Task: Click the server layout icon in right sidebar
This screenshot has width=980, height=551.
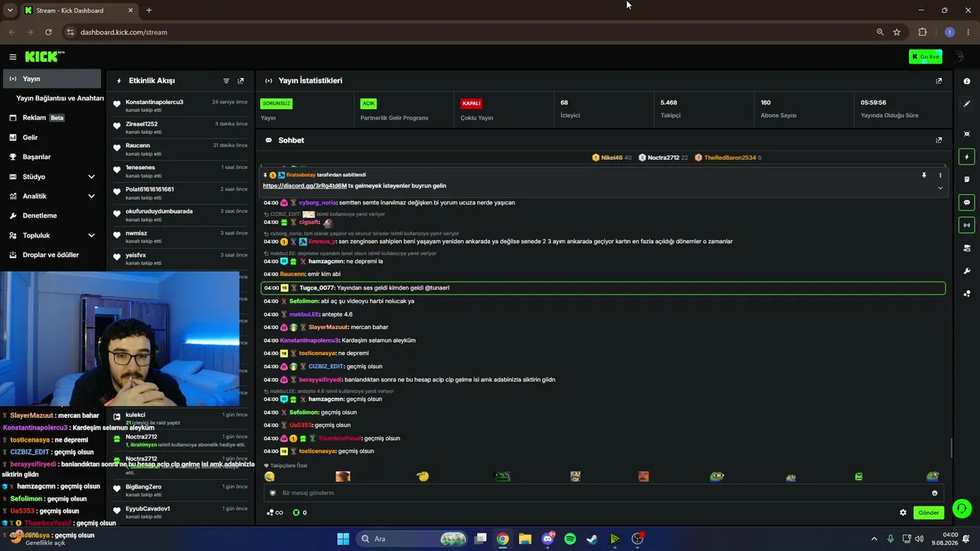Action: [967, 248]
